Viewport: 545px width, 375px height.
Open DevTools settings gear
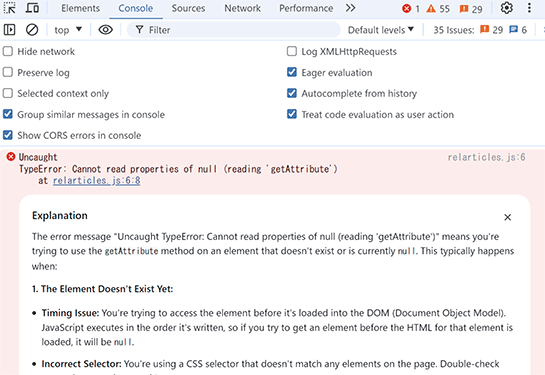pos(506,8)
